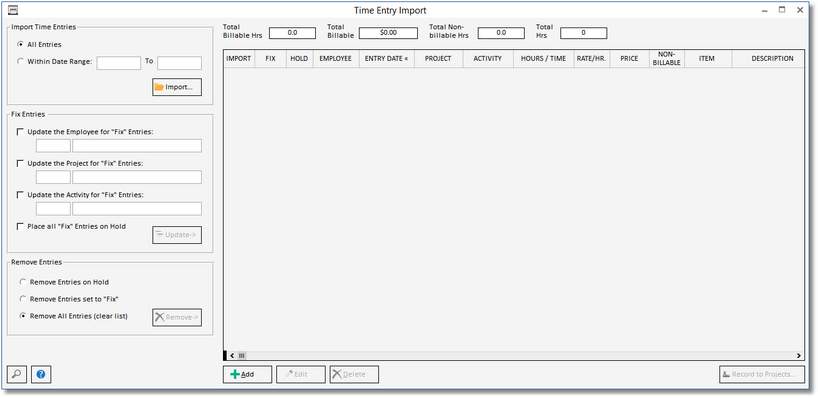
Task: Click the Total Non-billable Hrs field
Action: point(501,33)
